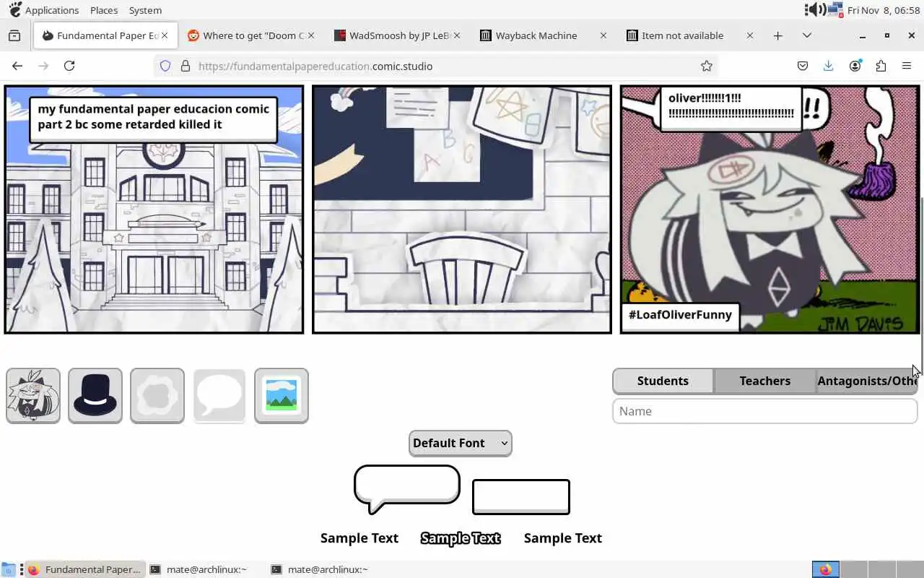Click the show desktop taskbar icon
The image size is (924, 578).
pyautogui.click(x=7, y=569)
